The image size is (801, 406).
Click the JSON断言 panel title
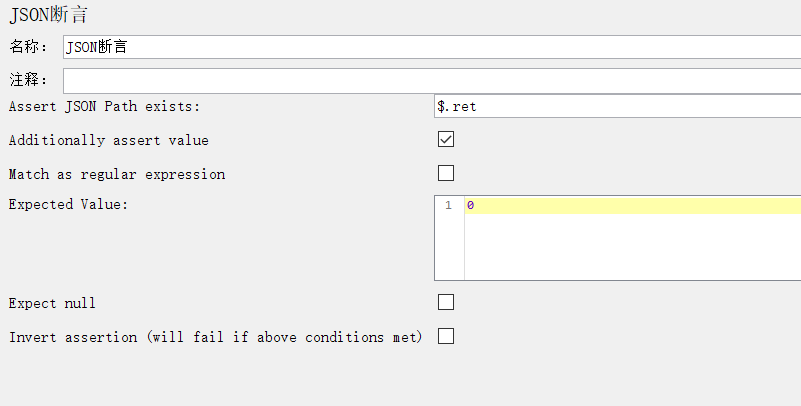54,15
